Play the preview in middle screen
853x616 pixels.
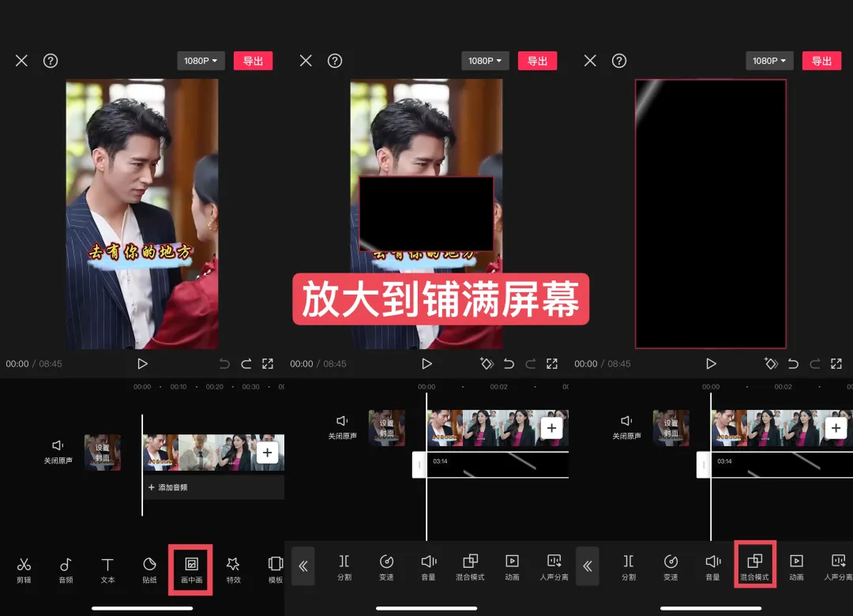426,363
